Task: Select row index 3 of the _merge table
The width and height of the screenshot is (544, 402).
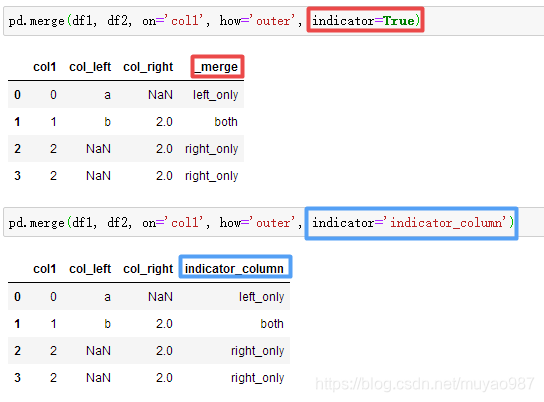Action: click(x=17, y=176)
